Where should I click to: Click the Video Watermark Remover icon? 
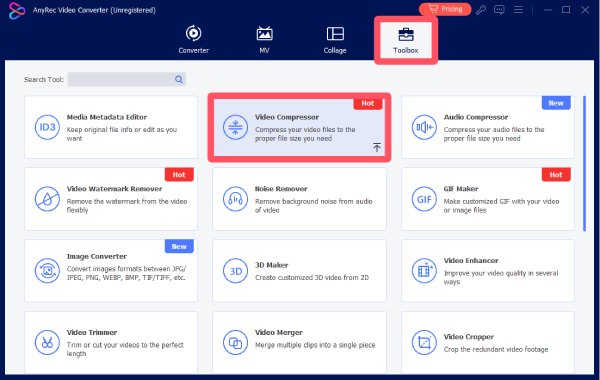[x=47, y=199]
